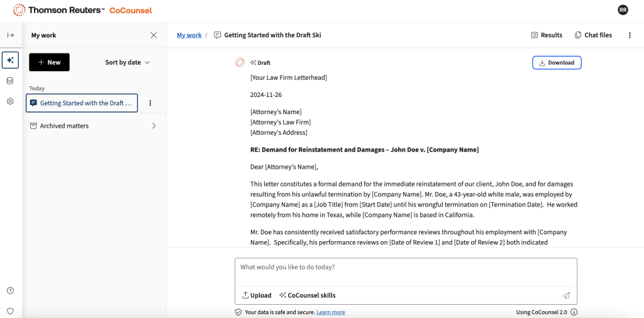The image size is (644, 318).
Task: Open the top-right more options menu
Action: (x=630, y=35)
